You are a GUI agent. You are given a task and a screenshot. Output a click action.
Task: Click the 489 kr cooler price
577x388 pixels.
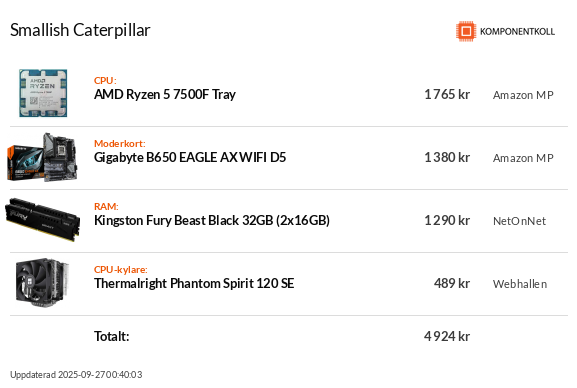(452, 283)
